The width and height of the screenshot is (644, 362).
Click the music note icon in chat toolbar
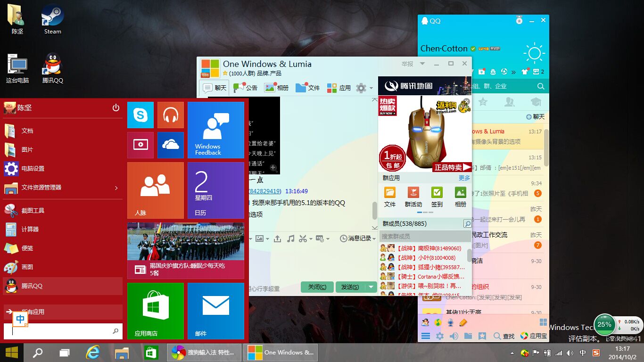point(290,239)
